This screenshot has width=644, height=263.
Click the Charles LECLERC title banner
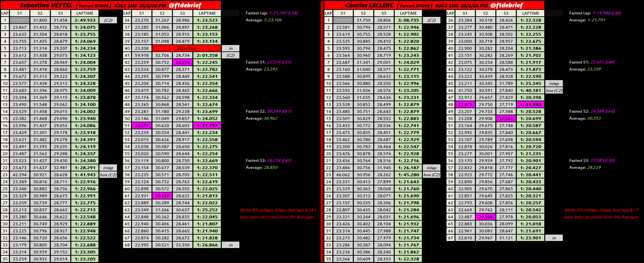point(434,5)
